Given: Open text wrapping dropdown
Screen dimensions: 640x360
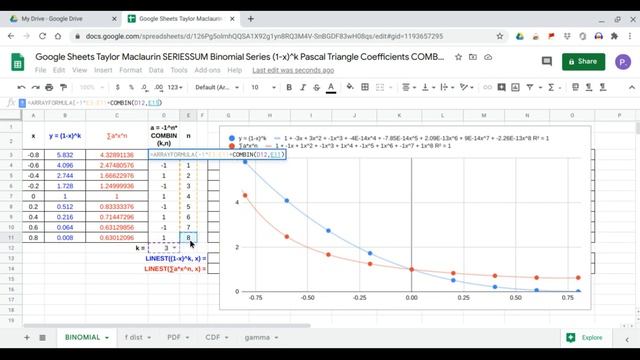Looking at the screenshot, I should pyautogui.click(x=447, y=87).
